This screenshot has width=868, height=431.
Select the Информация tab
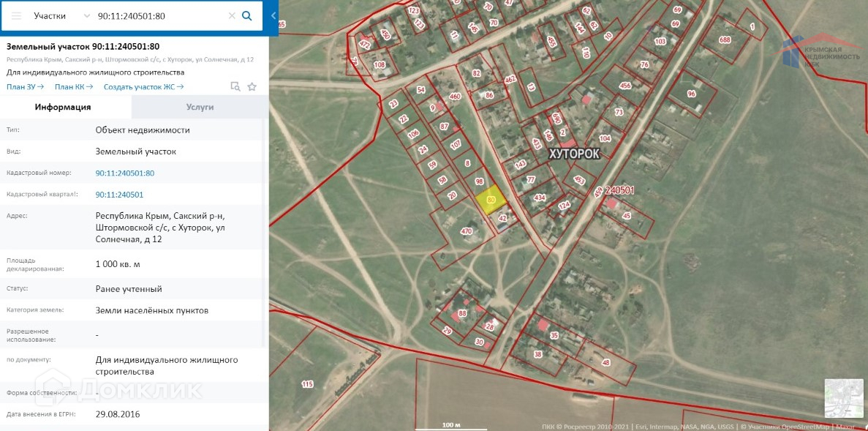[63, 107]
